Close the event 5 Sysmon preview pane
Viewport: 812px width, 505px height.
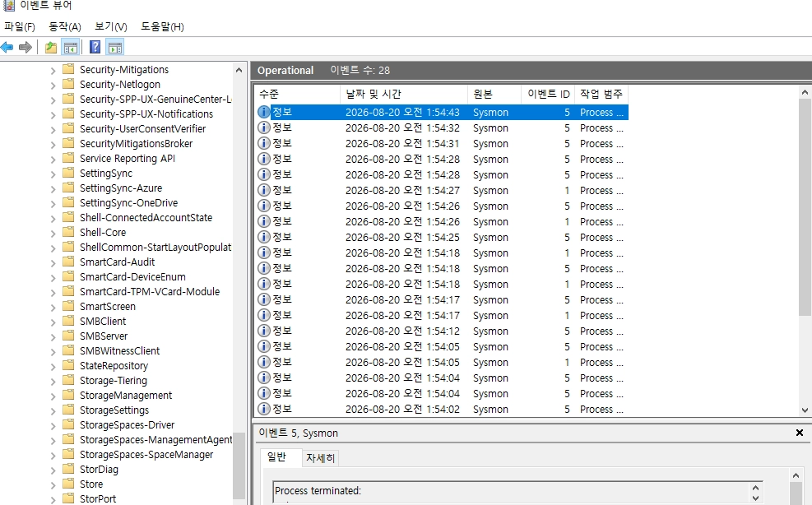pos(799,433)
